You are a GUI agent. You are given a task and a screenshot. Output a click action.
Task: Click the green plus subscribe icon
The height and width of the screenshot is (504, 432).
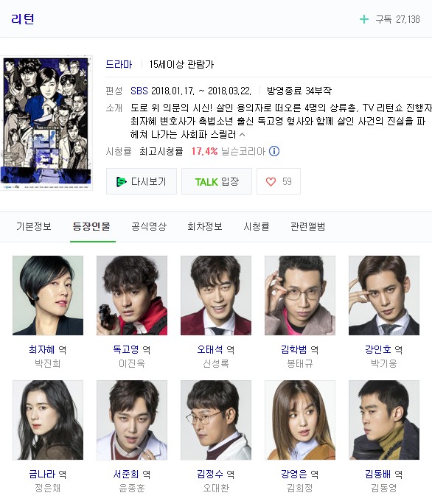tap(363, 19)
